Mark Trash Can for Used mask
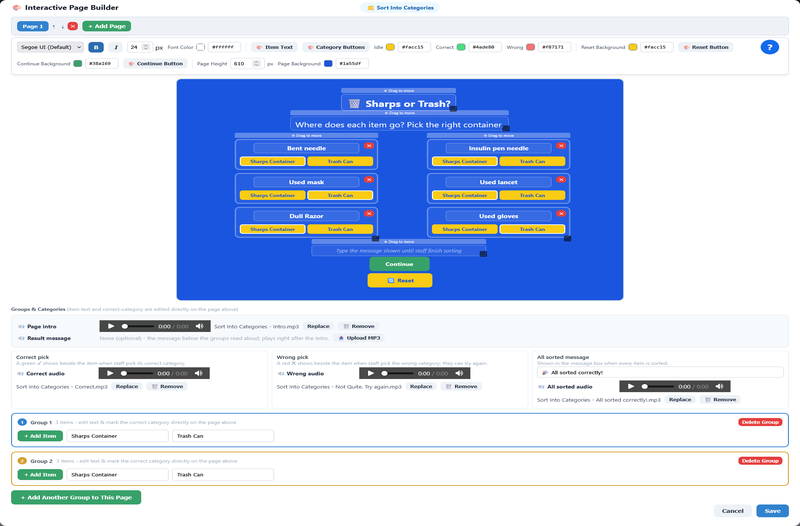Image resolution: width=800 pixels, height=526 pixels. pyautogui.click(x=340, y=195)
